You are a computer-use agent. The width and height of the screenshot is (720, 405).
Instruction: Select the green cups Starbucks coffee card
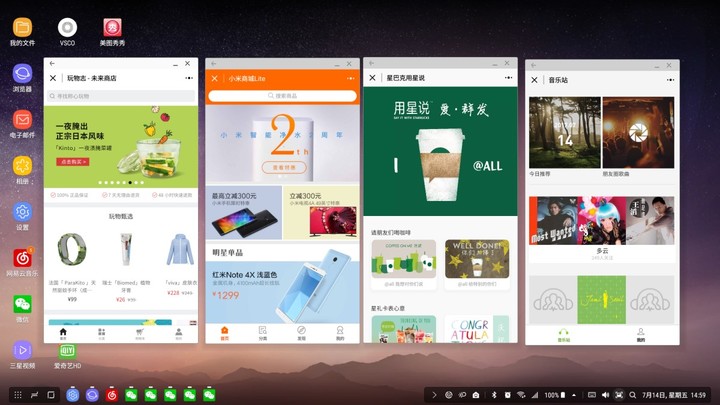click(x=404, y=259)
